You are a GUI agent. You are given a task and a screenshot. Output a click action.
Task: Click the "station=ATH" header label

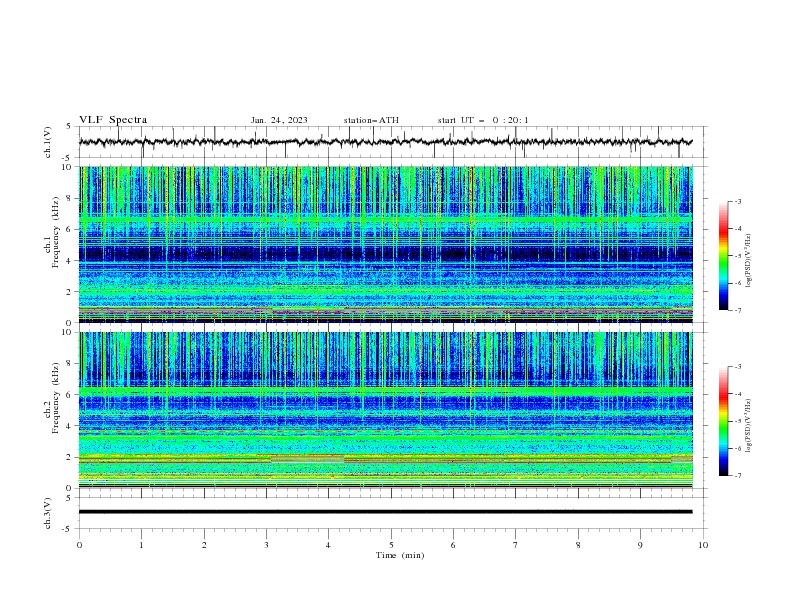tap(371, 120)
